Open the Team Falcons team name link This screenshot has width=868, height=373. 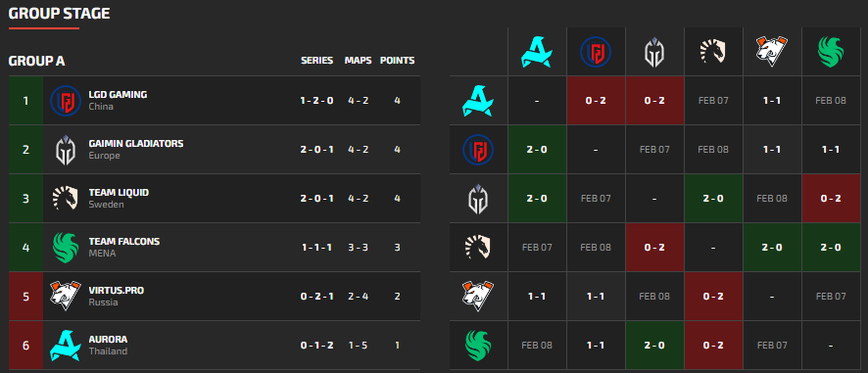click(x=124, y=241)
